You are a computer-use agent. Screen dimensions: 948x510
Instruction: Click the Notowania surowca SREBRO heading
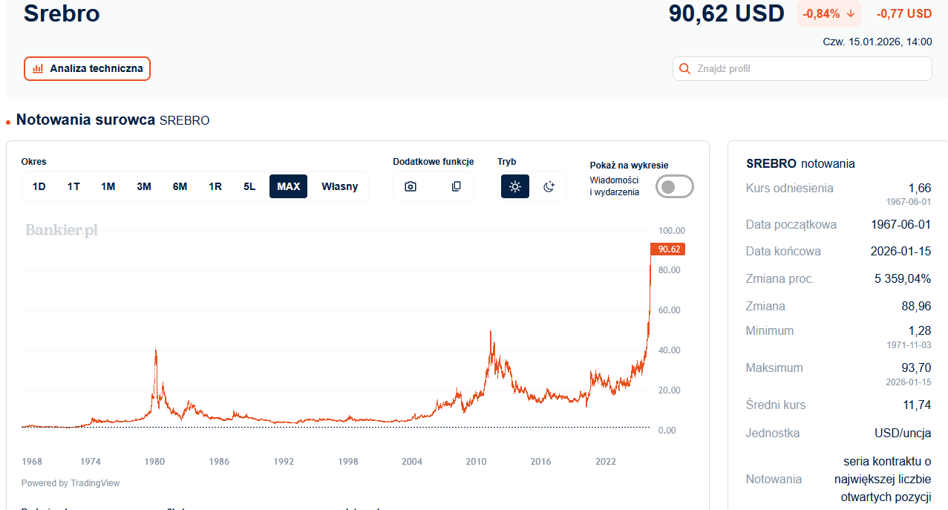click(x=113, y=120)
